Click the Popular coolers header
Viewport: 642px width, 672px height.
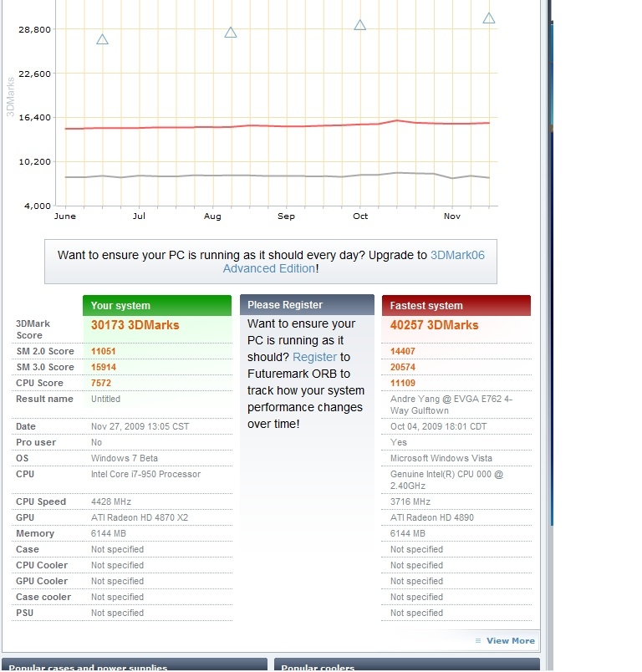point(407,665)
